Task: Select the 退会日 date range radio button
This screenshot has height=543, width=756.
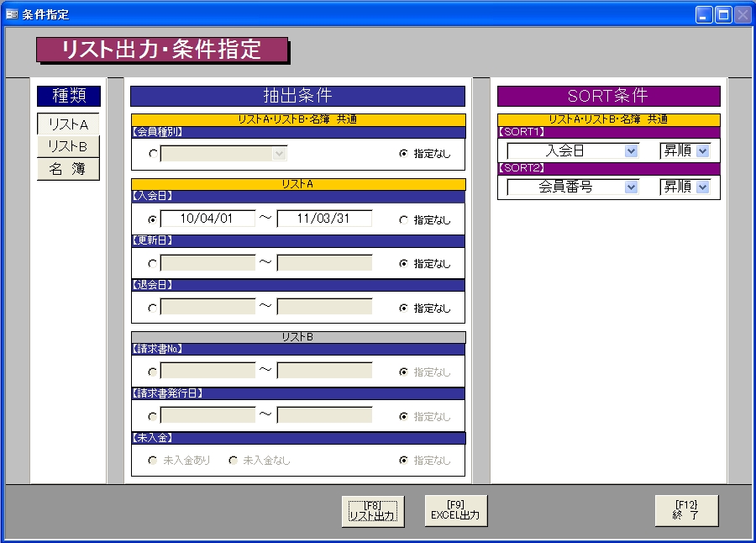Action: point(153,308)
